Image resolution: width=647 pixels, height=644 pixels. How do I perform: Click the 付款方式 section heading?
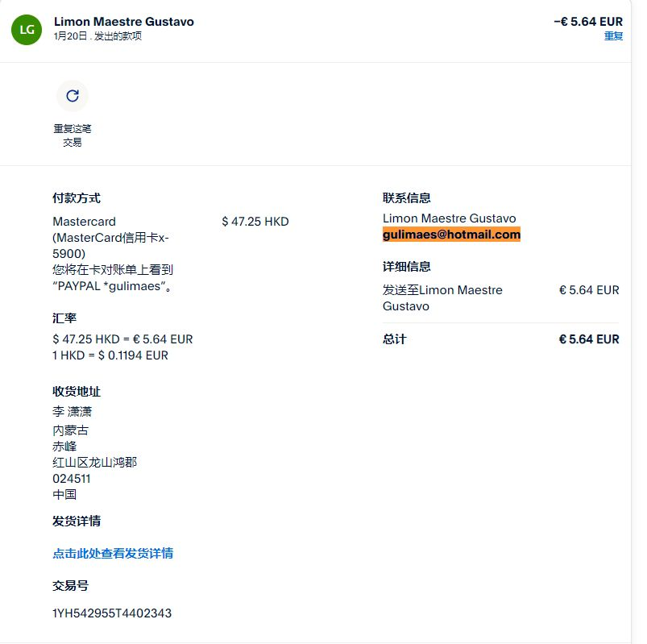tap(77, 198)
